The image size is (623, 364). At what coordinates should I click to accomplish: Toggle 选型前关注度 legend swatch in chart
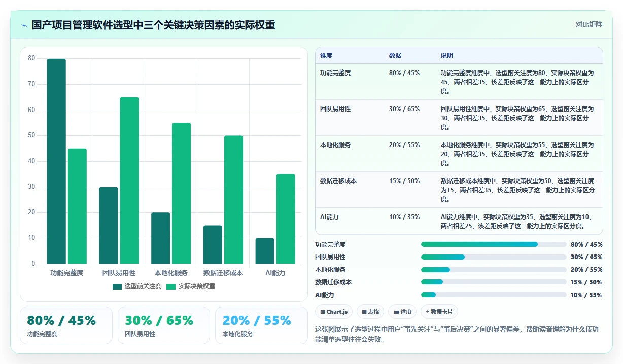click(x=117, y=286)
